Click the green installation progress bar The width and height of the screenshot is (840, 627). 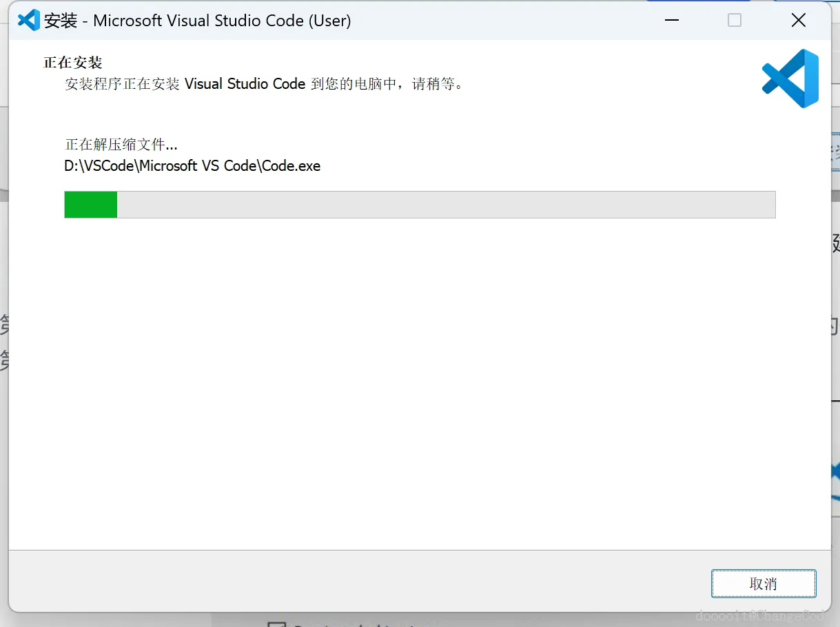[420, 205]
